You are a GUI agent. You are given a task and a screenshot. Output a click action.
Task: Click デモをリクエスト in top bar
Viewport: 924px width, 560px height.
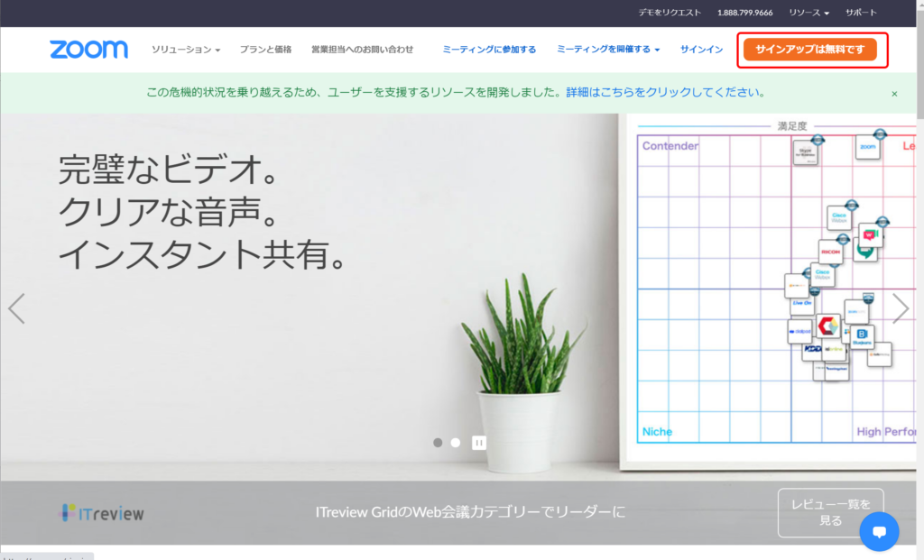(x=670, y=13)
